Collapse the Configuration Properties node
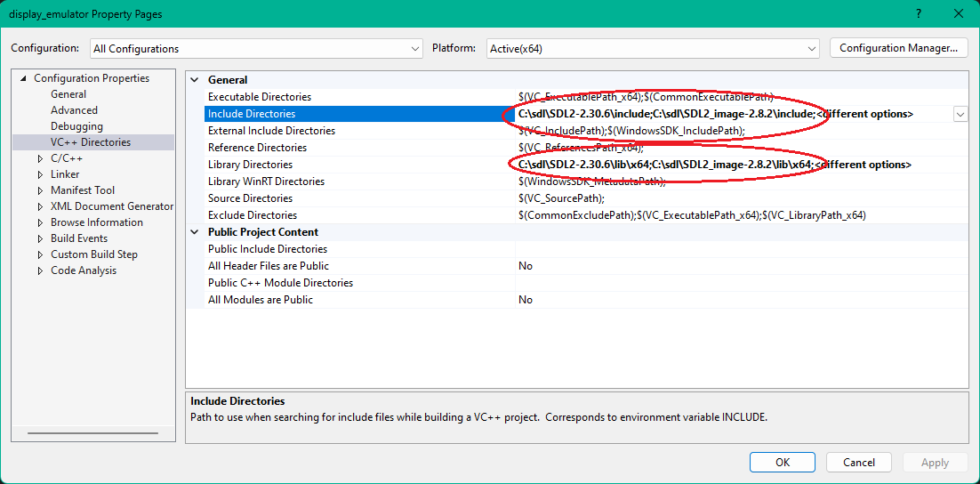 coord(23,78)
